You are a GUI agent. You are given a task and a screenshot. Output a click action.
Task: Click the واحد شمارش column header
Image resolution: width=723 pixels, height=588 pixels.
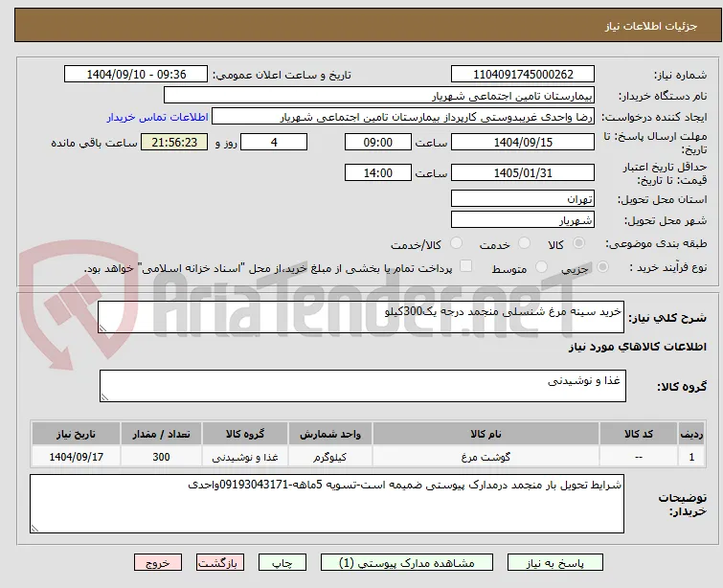click(330, 434)
